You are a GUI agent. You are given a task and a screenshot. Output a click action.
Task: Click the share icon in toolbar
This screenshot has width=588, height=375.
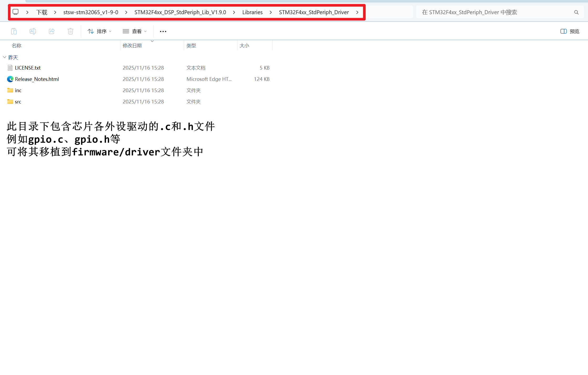pyautogui.click(x=52, y=31)
